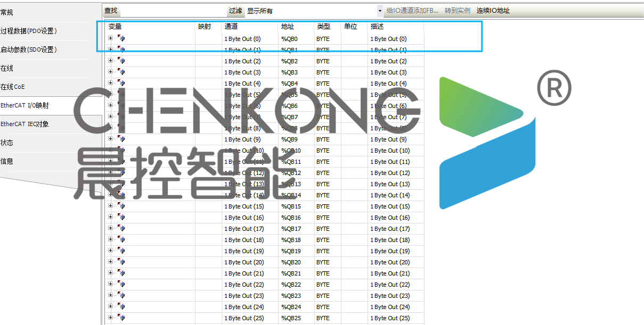Viewport: 644px width, 325px height.
Task: Click description cell 1 Byte Out (23)
Action: click(396, 296)
